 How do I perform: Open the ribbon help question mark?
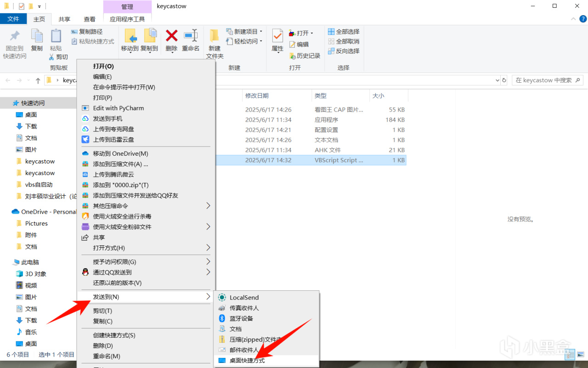tap(582, 19)
